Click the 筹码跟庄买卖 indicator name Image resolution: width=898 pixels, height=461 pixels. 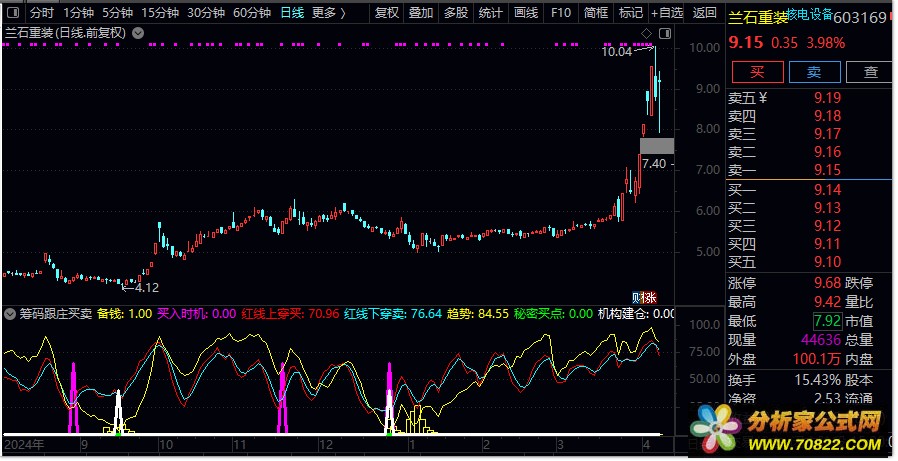56,314
